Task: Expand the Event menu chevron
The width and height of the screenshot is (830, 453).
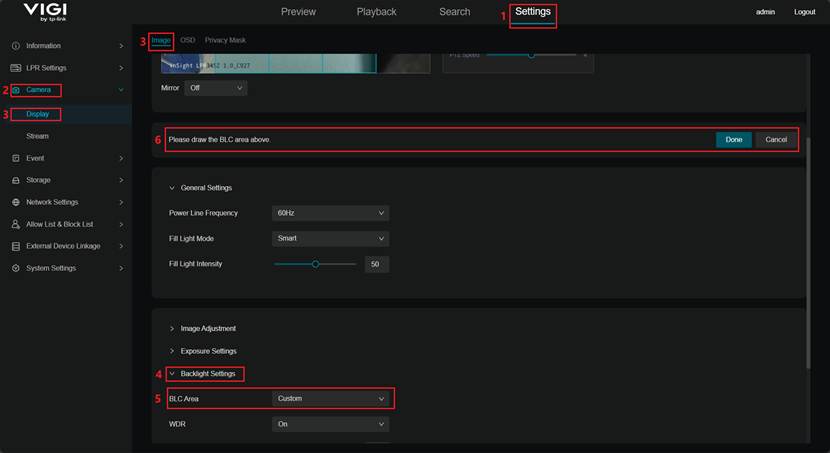Action: (121, 158)
